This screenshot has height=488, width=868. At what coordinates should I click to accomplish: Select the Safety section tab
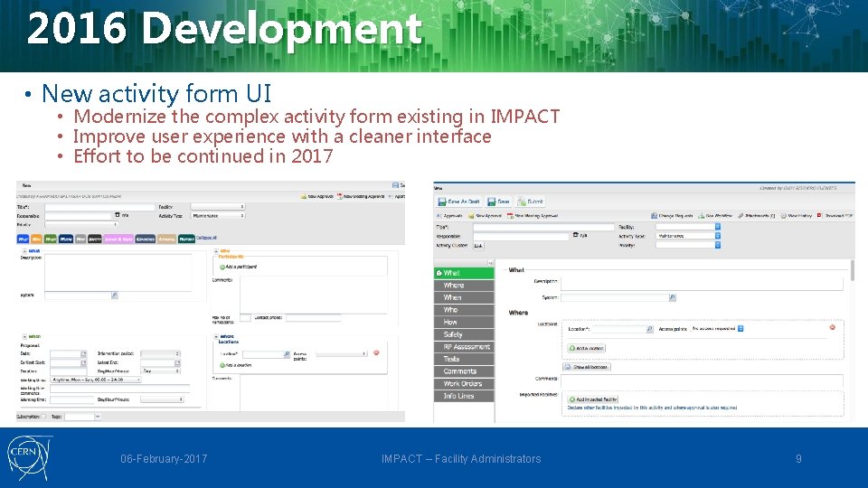464,334
